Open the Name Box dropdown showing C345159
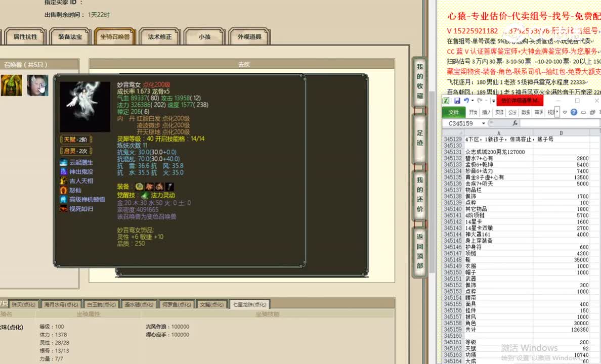The width and height of the screenshot is (601, 364). click(484, 123)
